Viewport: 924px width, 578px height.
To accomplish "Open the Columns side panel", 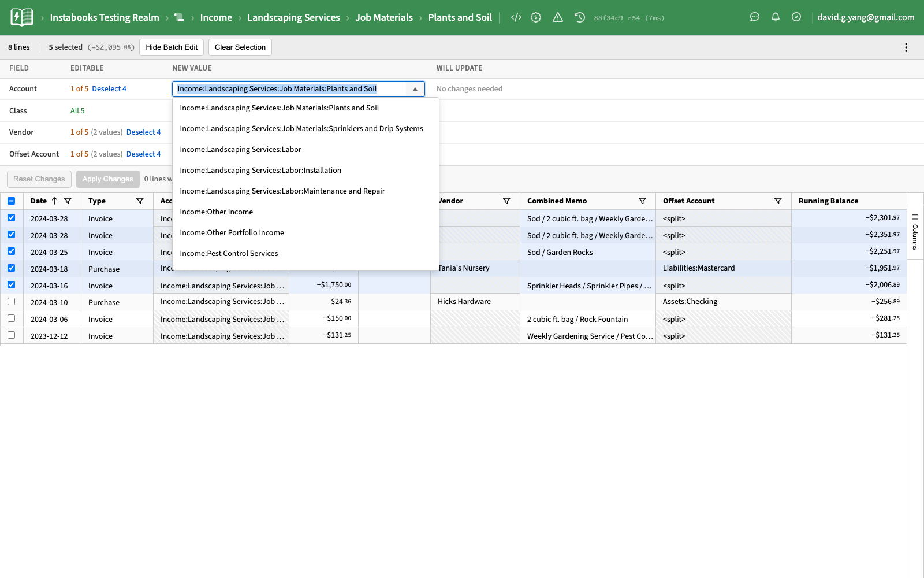I will coord(915,232).
